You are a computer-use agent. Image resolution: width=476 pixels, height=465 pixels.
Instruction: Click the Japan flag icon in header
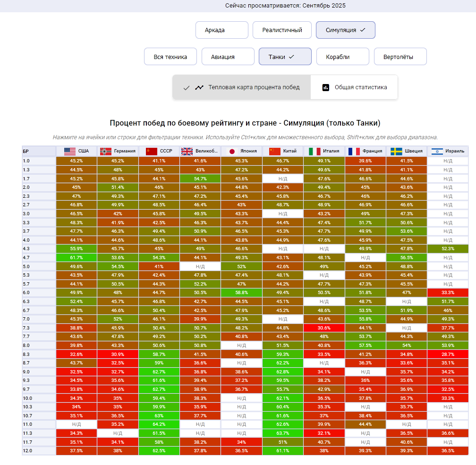click(x=232, y=151)
